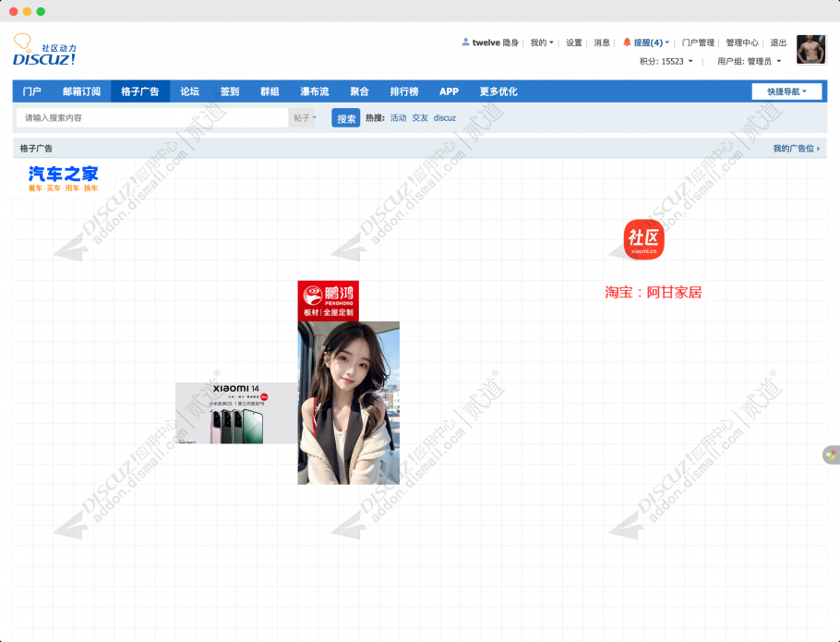Open the 我的广告位 link
Screen dimensions: 840x642
coord(796,149)
